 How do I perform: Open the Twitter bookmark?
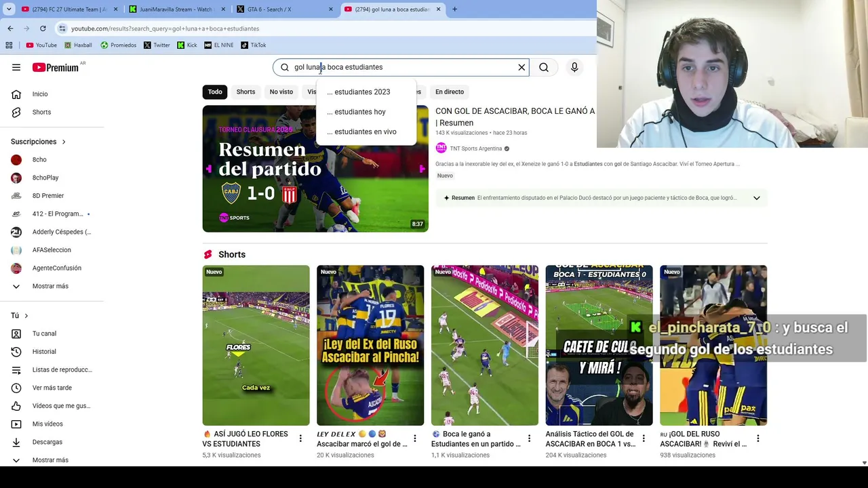[x=157, y=45]
